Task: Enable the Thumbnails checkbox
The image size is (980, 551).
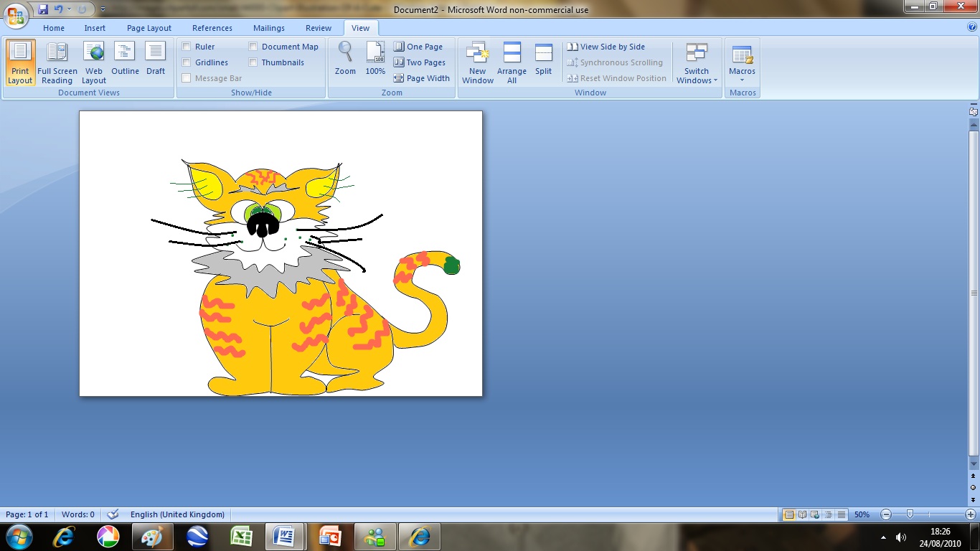Action: click(x=253, y=62)
